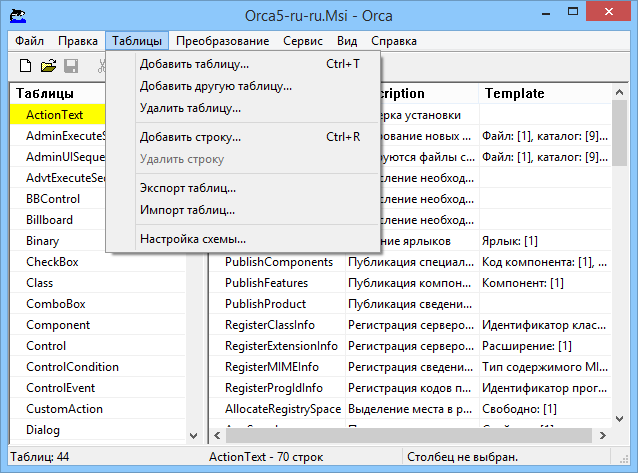
Task: Choose Настройка схемы... menu entry
Action: tap(243, 239)
